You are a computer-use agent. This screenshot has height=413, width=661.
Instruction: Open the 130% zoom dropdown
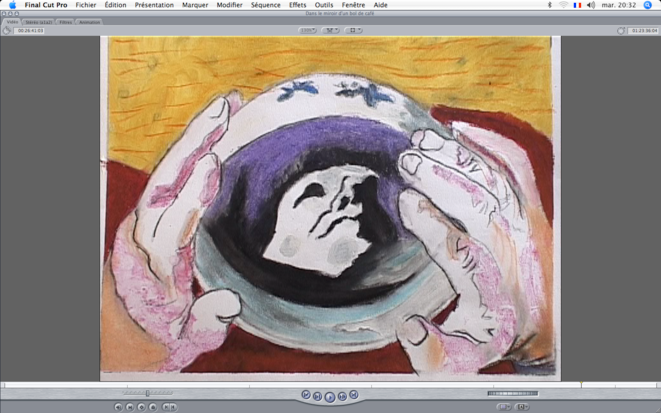point(307,30)
